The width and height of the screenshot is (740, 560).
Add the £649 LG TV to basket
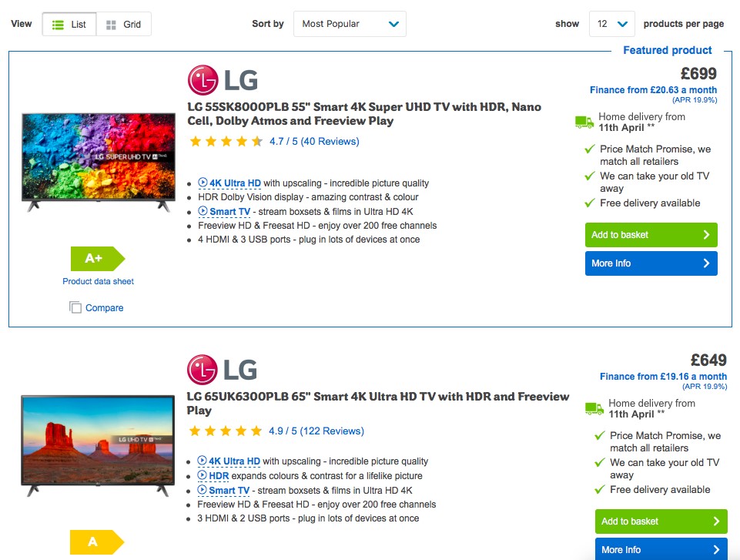661,521
